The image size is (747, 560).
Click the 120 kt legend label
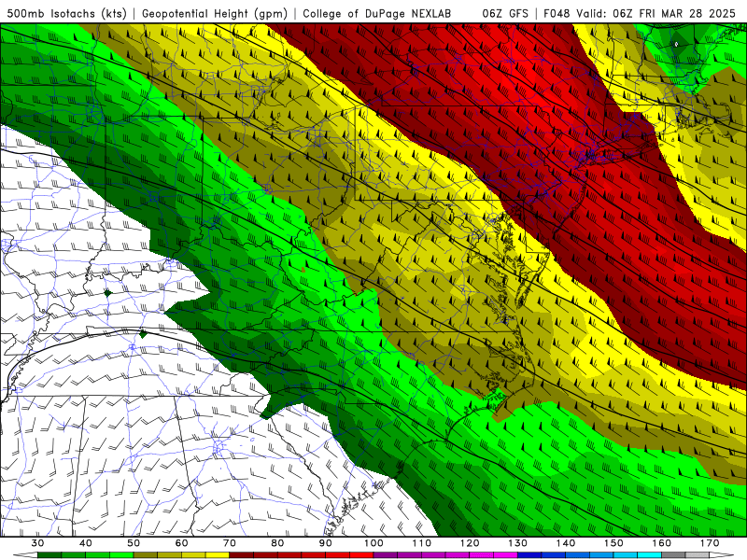[470, 543]
